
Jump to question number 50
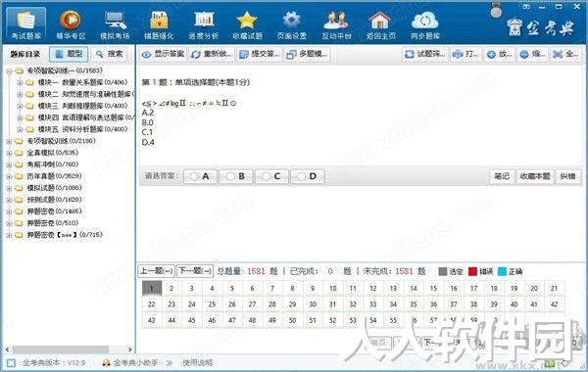pyautogui.click(x=292, y=321)
